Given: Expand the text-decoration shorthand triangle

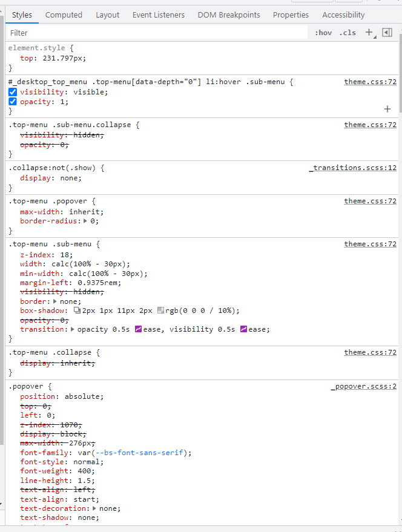Looking at the screenshot, I should (x=94, y=508).
